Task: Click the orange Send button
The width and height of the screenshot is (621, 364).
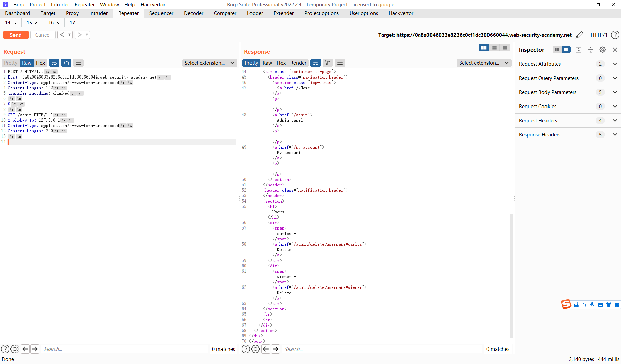Action: (16, 35)
